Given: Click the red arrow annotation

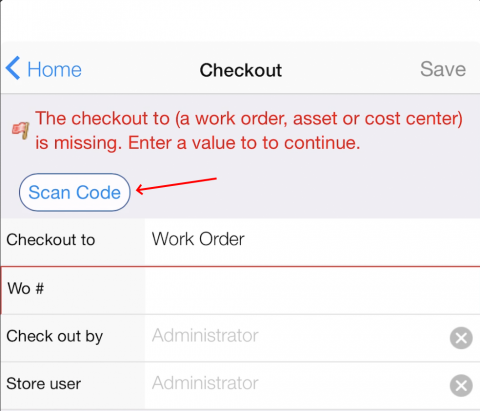Looking at the screenshot, I should click(176, 186).
